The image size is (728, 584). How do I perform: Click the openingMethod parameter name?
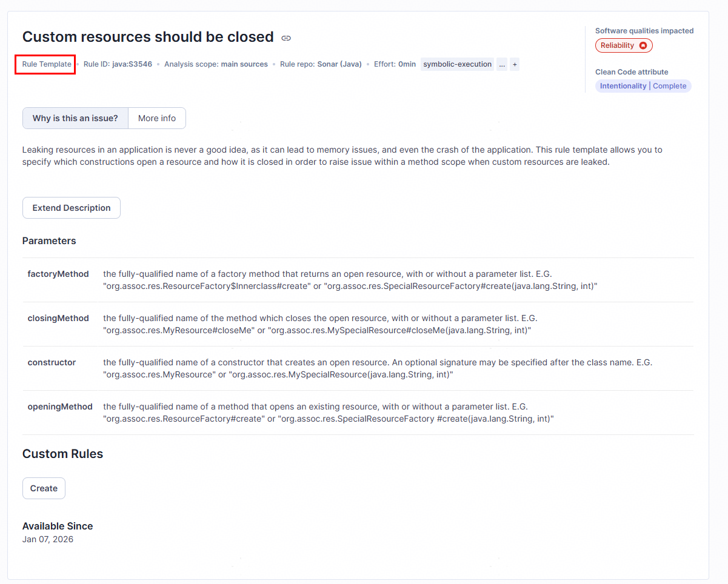[x=60, y=406]
